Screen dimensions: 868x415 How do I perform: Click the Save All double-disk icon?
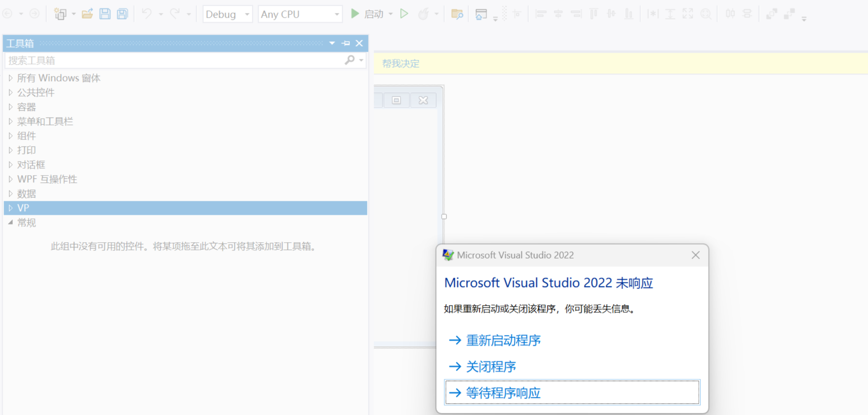(x=123, y=14)
